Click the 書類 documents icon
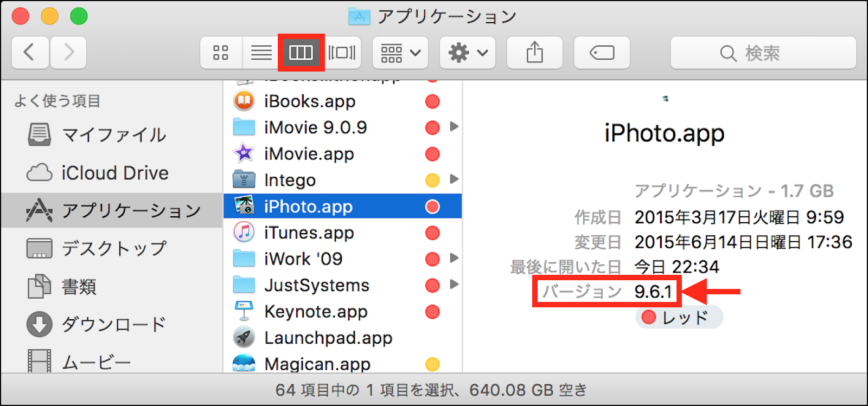This screenshot has height=406, width=868. click(40, 286)
